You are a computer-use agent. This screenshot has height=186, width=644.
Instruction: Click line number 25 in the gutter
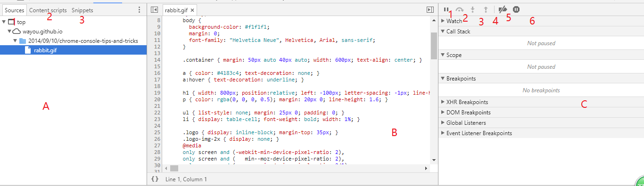157,133
